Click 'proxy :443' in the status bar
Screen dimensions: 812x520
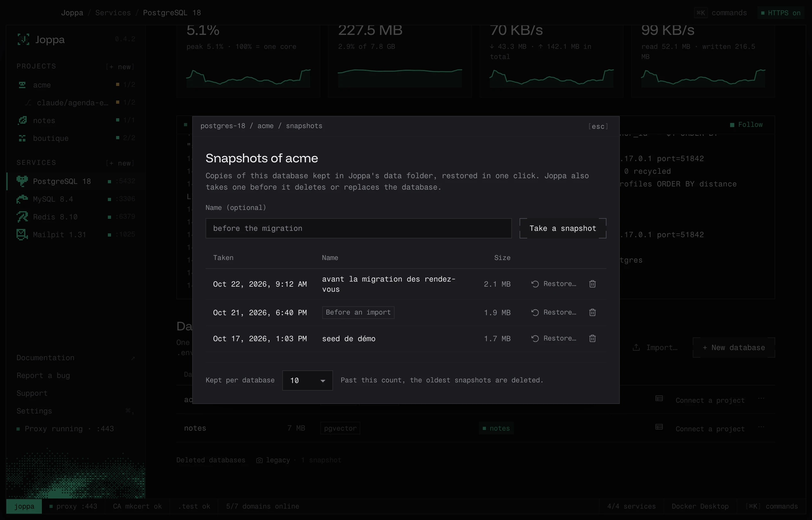[73, 506]
